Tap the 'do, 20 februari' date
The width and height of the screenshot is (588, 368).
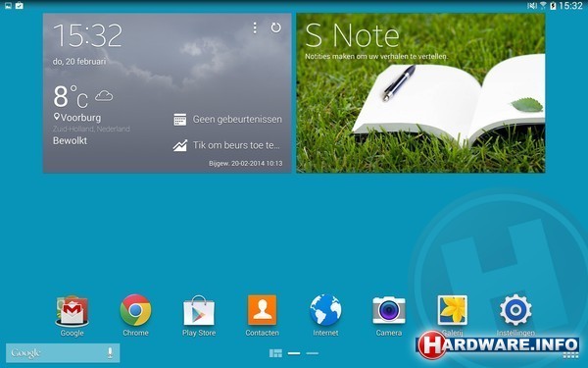[79, 61]
